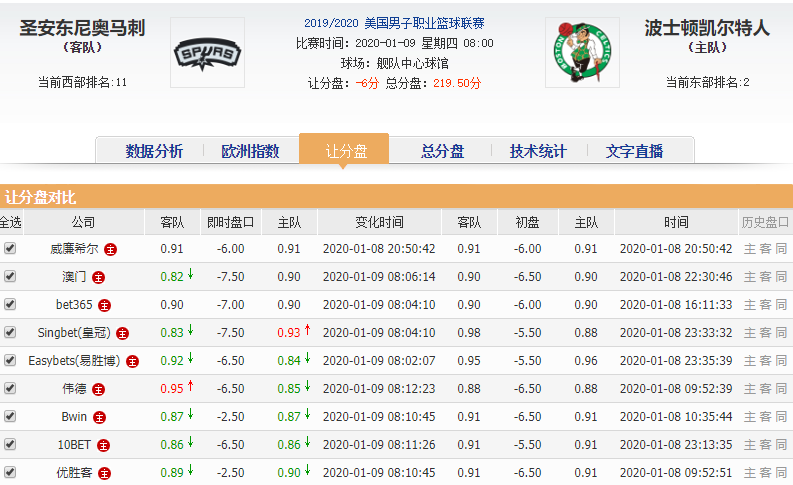The width and height of the screenshot is (793, 485).
Task: Uncheck the Easybets(易胜博) row checkbox
Action: (x=10, y=360)
